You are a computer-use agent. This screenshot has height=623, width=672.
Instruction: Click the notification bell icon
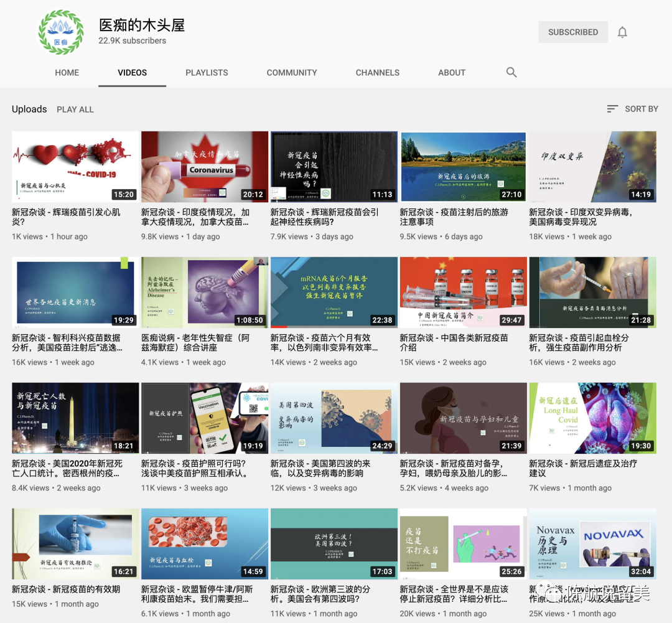point(622,32)
